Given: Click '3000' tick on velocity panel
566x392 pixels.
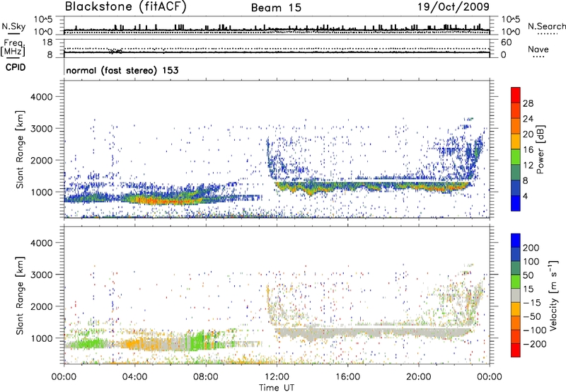Looking at the screenshot, I should (41, 275).
